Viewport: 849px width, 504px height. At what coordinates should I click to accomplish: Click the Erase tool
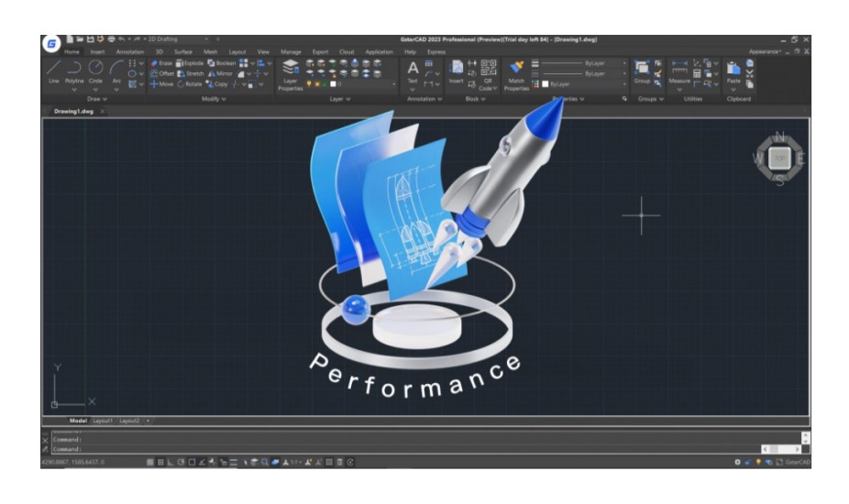point(161,63)
